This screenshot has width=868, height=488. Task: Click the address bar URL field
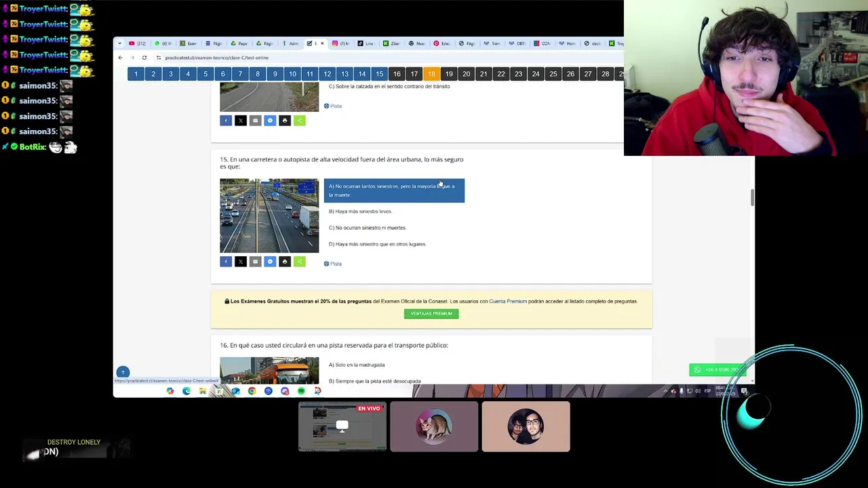click(x=387, y=58)
